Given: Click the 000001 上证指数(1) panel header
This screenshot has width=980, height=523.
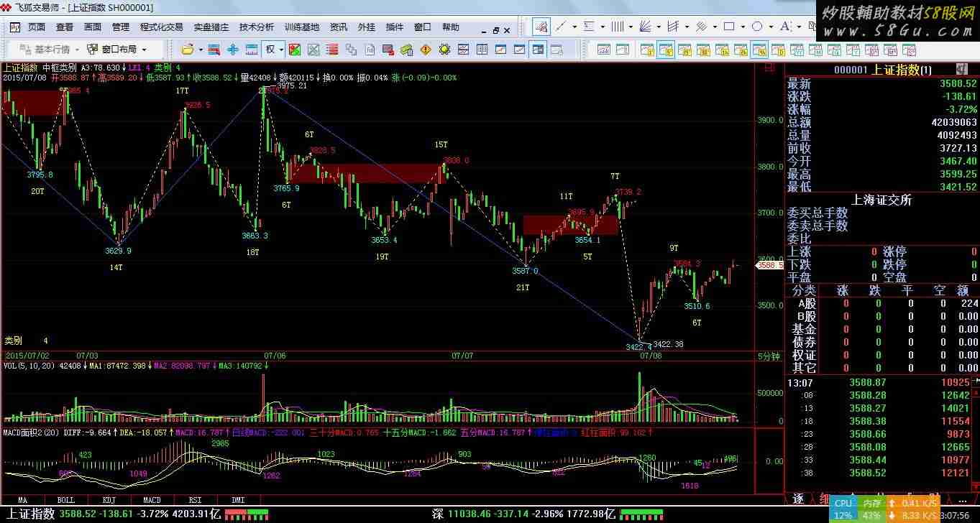Looking at the screenshot, I should pos(882,70).
